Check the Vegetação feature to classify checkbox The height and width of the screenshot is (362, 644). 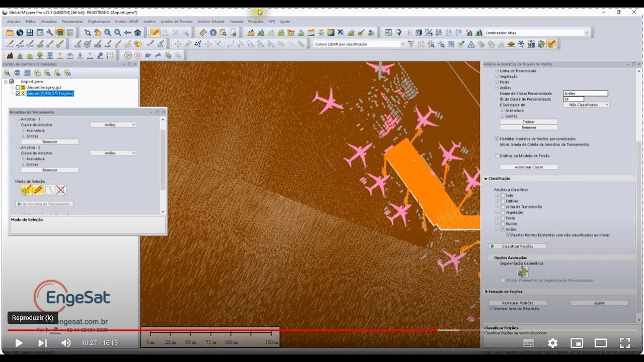point(503,212)
